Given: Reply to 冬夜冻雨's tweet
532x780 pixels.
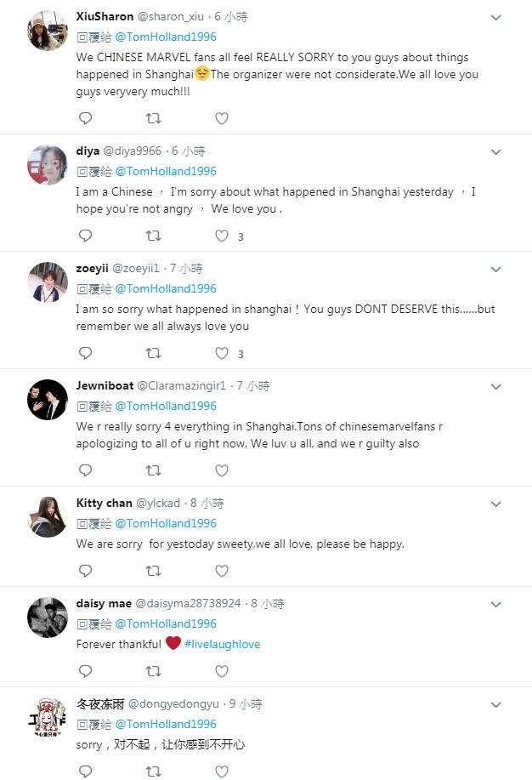Looking at the screenshot, I should click(84, 771).
